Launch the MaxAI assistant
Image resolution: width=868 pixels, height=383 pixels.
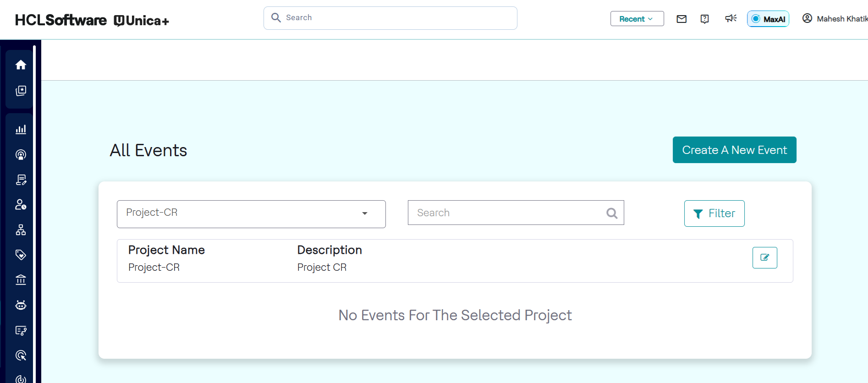pyautogui.click(x=768, y=19)
